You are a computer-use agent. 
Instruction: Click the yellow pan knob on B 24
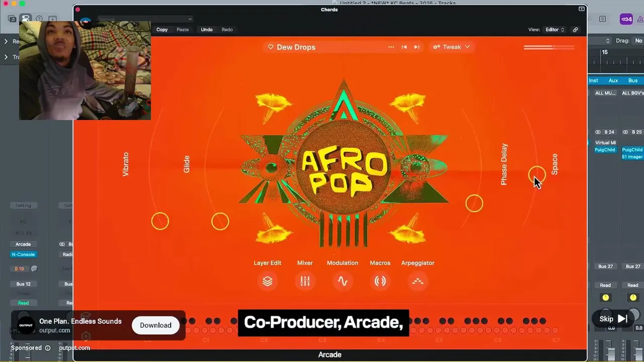tap(605, 298)
